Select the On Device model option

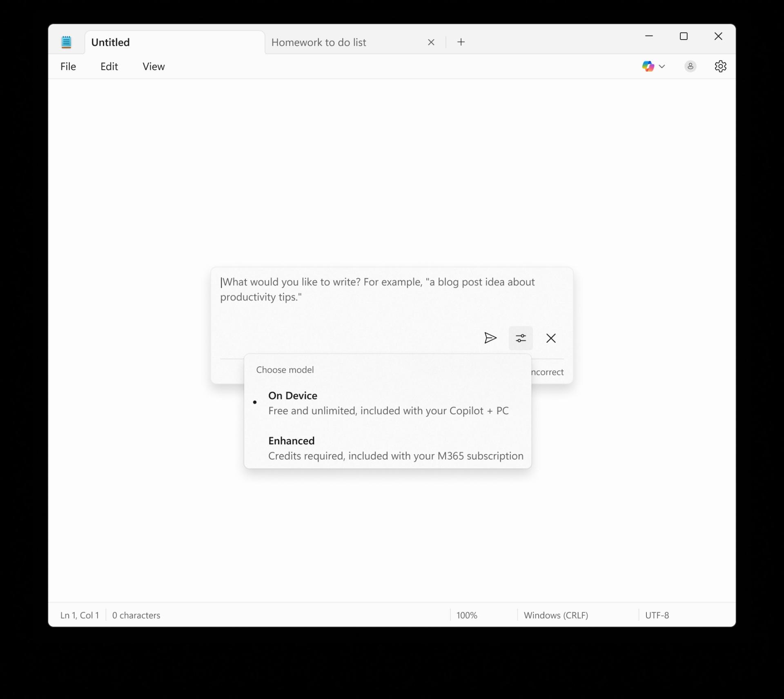(388, 403)
